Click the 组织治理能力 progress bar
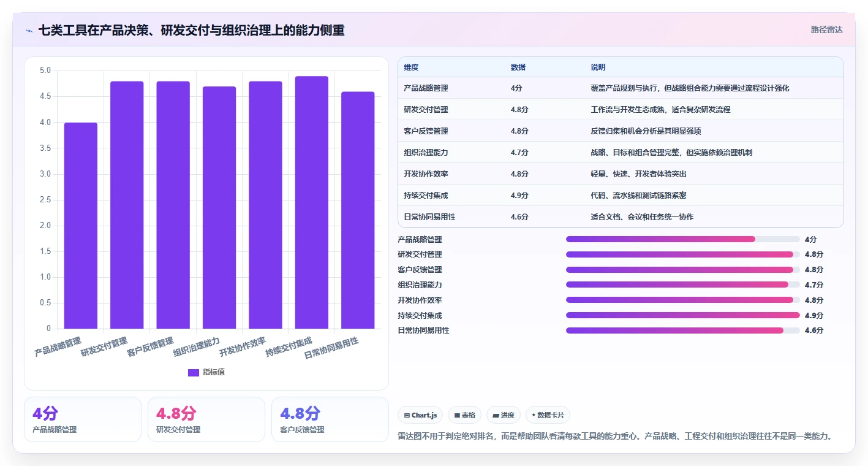The height and width of the screenshot is (466, 868). [x=683, y=285]
